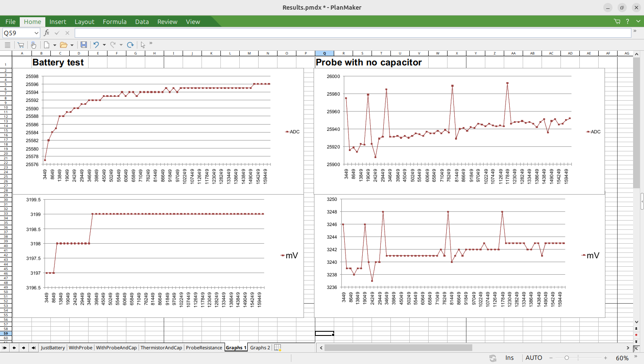Click the 60% zoom level
644x364 pixels.
coord(622,358)
